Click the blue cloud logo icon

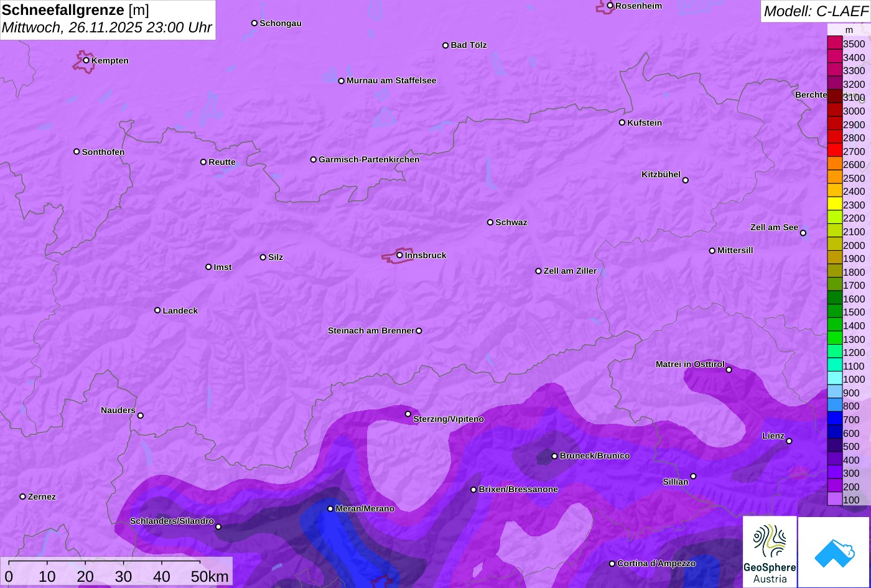[834, 553]
